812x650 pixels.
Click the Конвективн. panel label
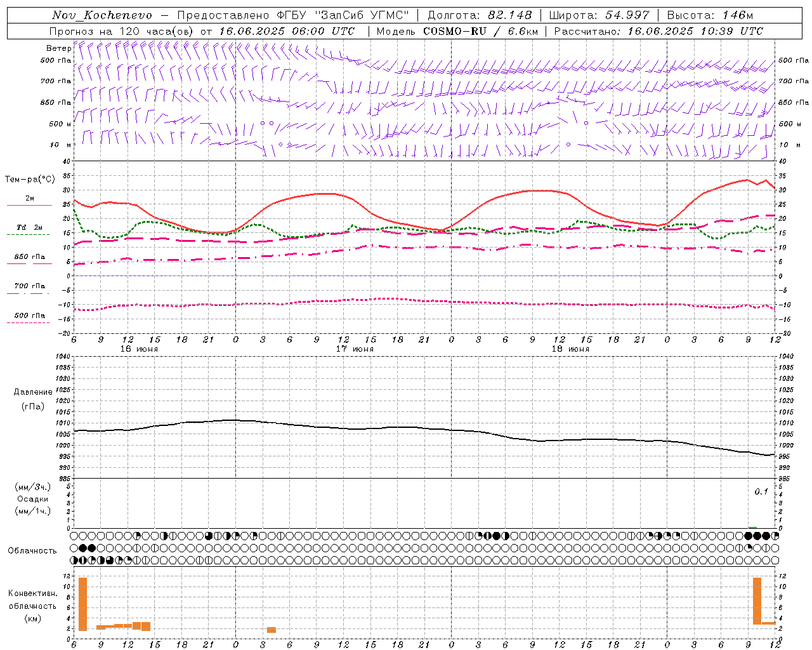coord(32,594)
